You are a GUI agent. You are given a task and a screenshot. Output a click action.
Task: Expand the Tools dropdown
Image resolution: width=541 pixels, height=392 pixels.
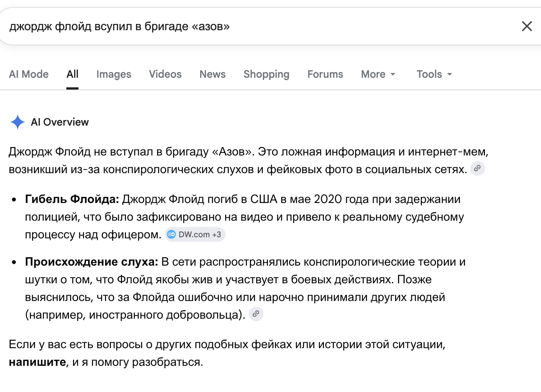tap(434, 74)
